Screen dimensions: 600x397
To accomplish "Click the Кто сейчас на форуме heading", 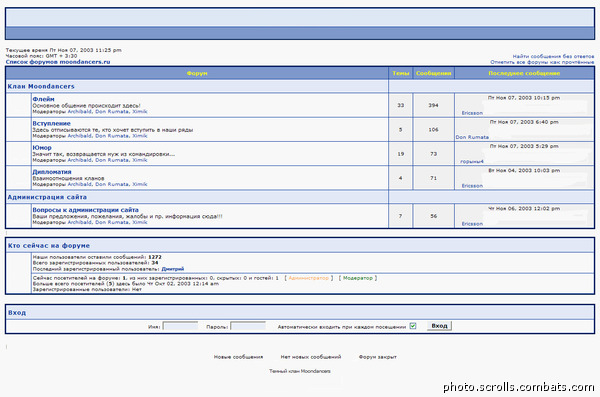I will pyautogui.click(x=49, y=246).
